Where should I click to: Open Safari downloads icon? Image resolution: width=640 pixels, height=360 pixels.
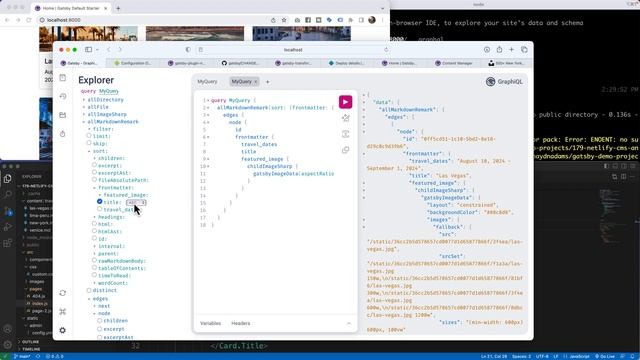click(487, 49)
